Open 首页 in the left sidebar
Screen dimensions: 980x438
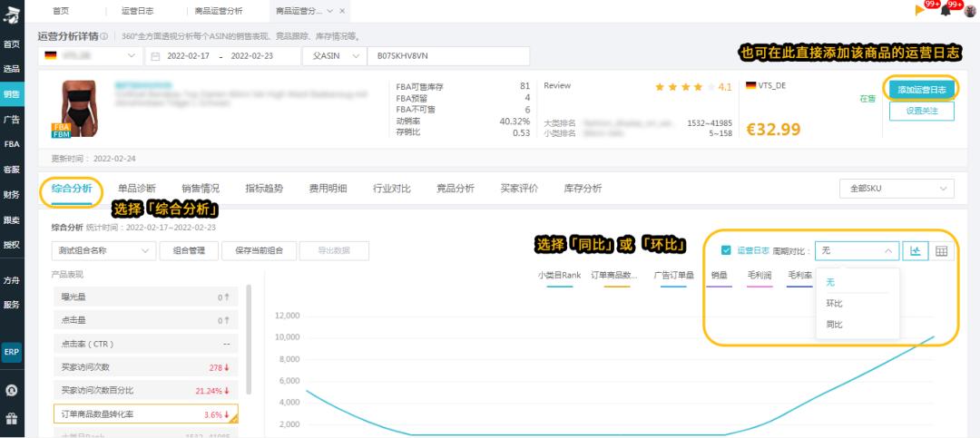point(11,44)
